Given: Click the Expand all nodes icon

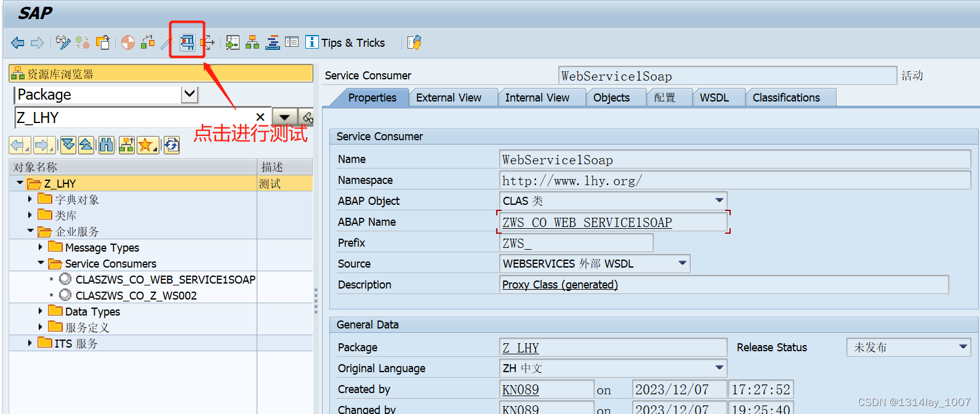Looking at the screenshot, I should (68, 145).
